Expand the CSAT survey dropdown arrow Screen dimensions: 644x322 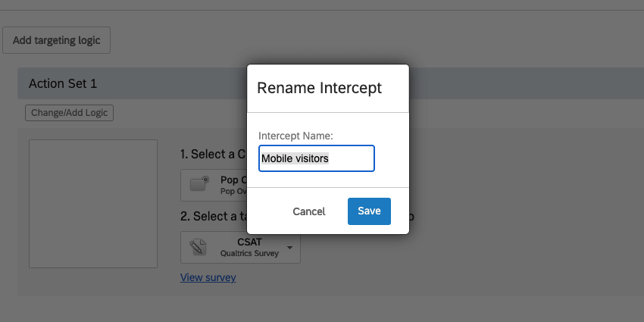click(x=290, y=248)
